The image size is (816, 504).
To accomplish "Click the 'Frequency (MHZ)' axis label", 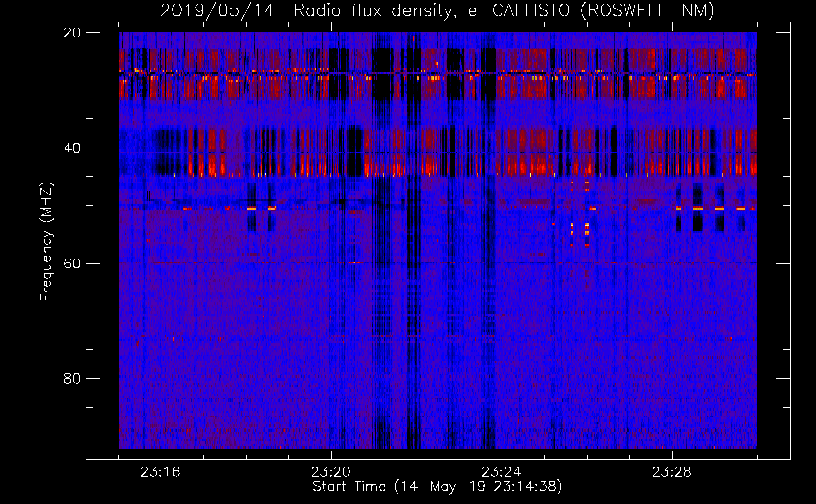I will (46, 242).
